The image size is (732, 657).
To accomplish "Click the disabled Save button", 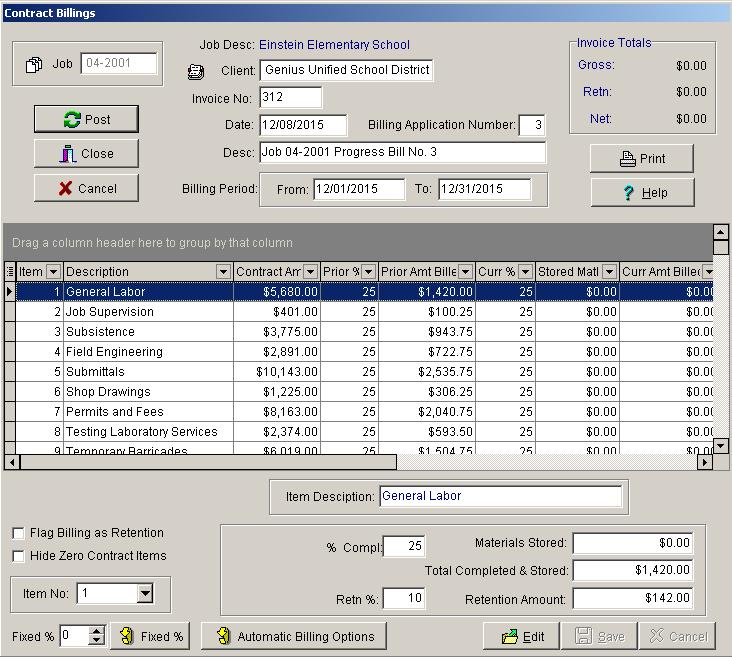I will point(599,636).
